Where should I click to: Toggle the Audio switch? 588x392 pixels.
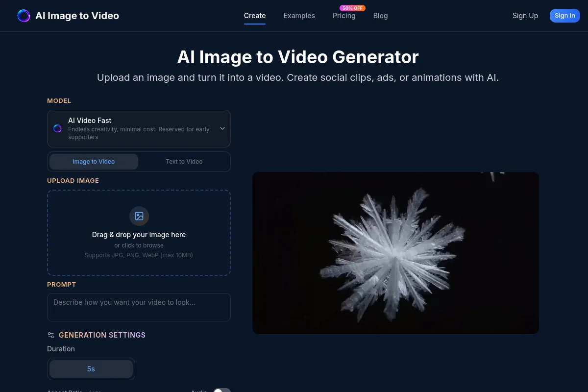coord(222,392)
